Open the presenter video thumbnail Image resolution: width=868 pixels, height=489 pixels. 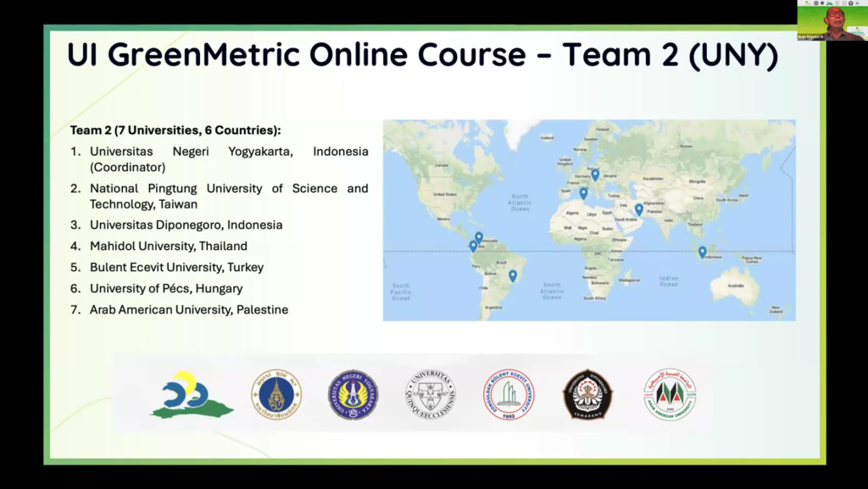(x=832, y=20)
